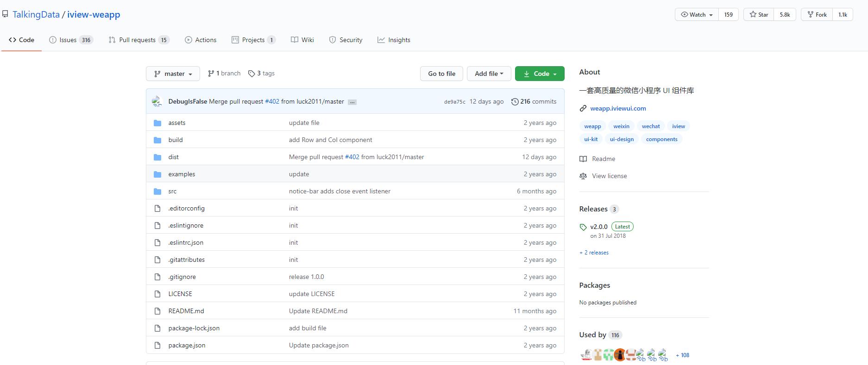This screenshot has width=868, height=365.
Task: Click the Go to file button
Action: pyautogui.click(x=442, y=74)
